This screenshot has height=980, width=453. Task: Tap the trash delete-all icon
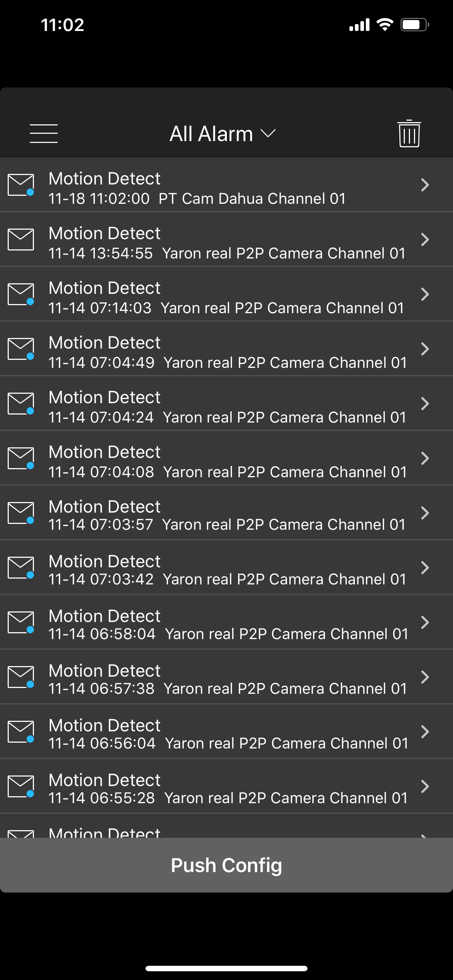click(x=409, y=133)
